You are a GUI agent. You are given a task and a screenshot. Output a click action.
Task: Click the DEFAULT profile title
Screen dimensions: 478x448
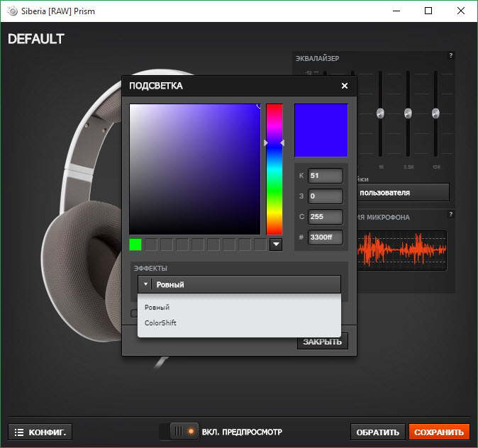[x=36, y=39]
